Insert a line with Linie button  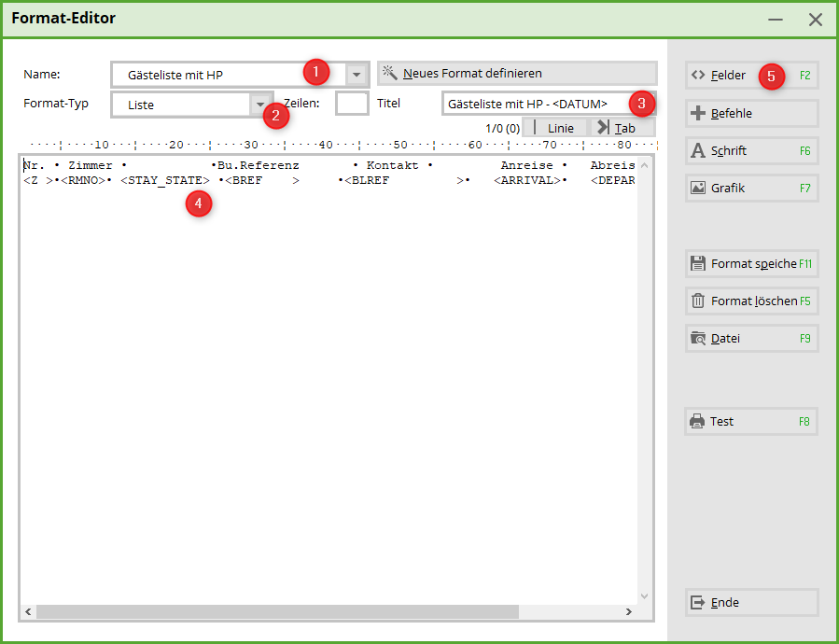click(555, 128)
